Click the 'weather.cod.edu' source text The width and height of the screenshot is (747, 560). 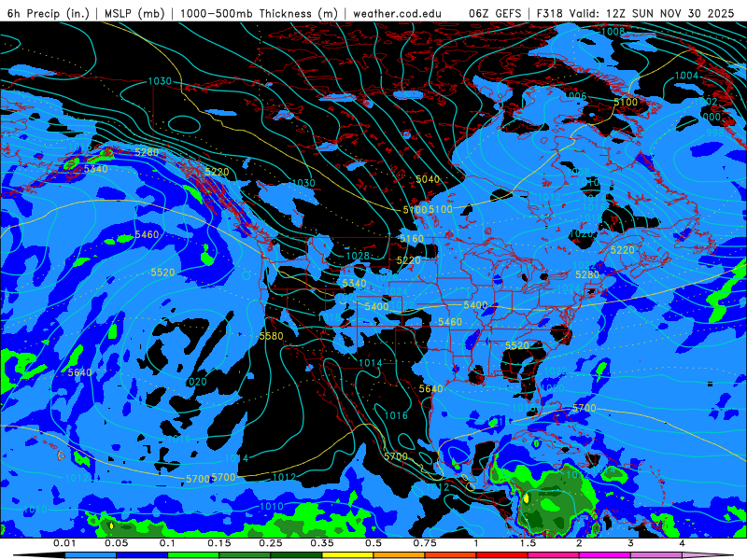click(x=397, y=13)
